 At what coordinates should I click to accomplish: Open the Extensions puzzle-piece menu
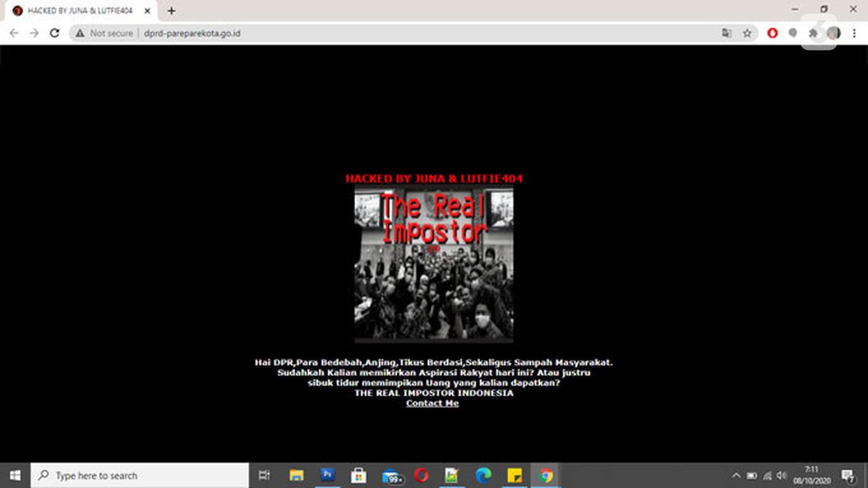tap(813, 33)
